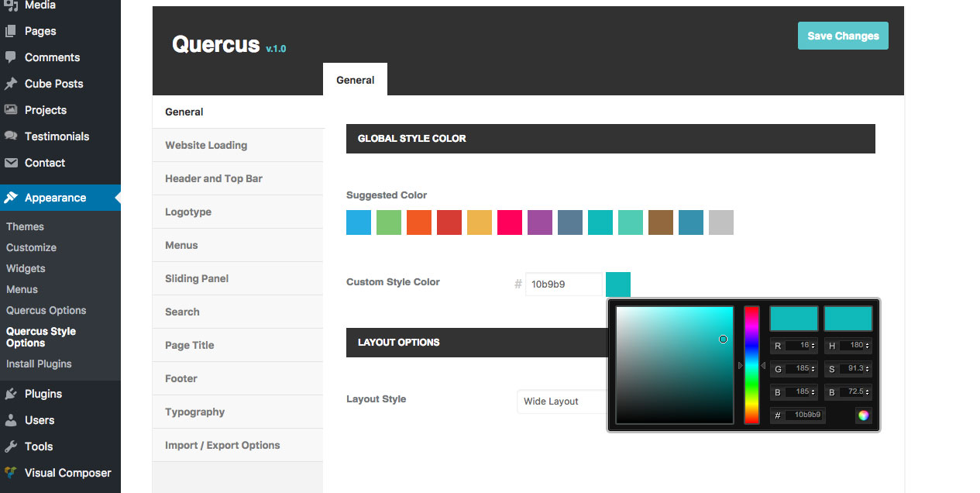Pick the purple suggested color swatch
Screen dimensions: 980x493
click(540, 222)
